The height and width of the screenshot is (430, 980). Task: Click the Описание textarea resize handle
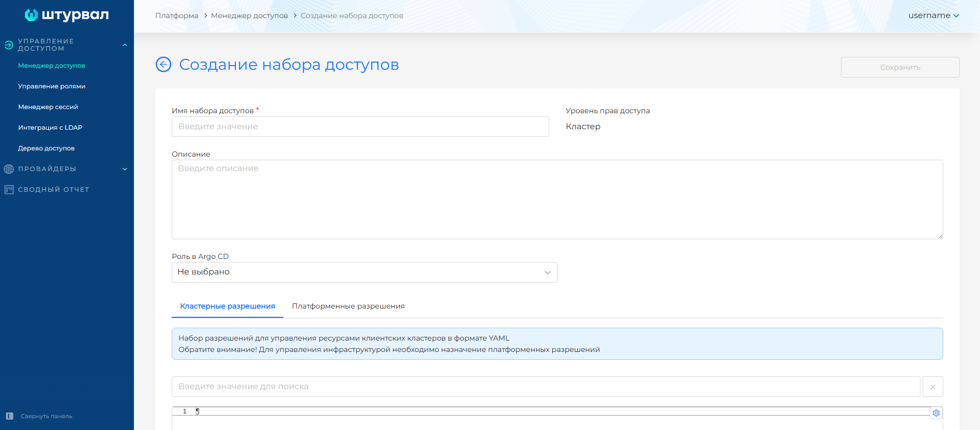940,236
